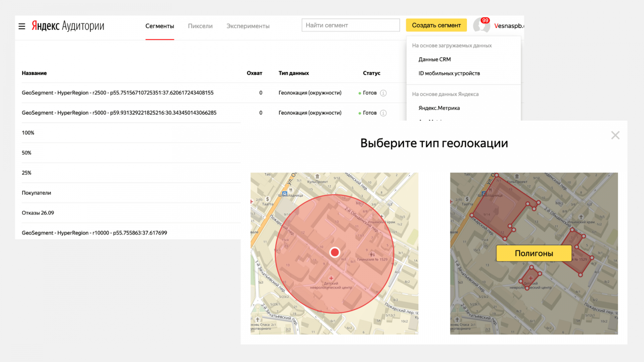Screen dimensions: 644x362
Task: Close the geolocation type dialog
Action: (x=615, y=136)
